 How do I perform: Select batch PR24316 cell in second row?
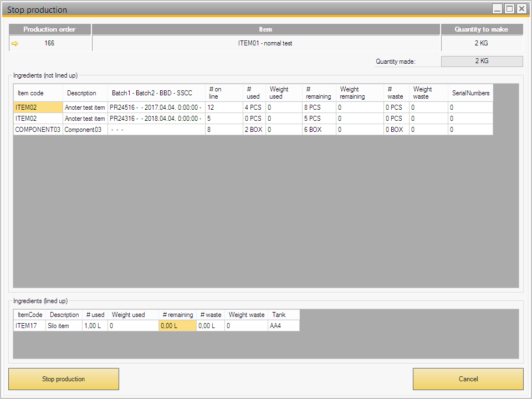(156, 119)
